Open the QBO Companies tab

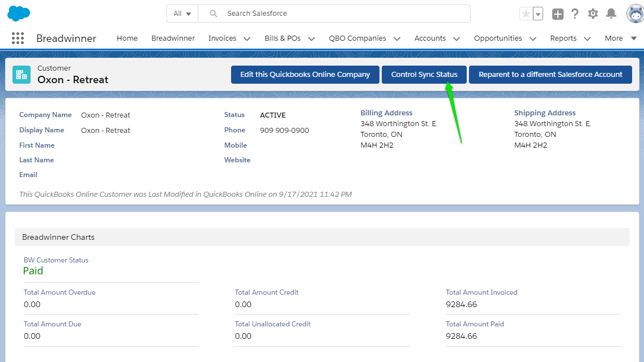point(357,38)
